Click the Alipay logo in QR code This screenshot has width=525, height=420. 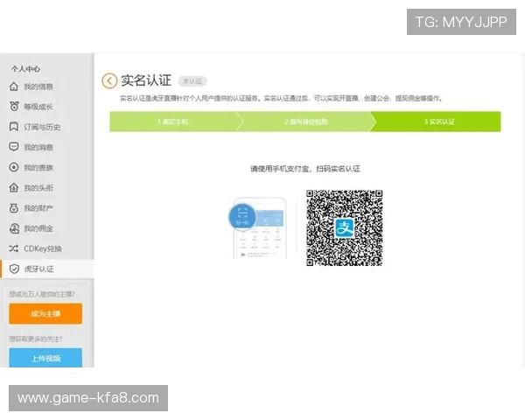tap(344, 228)
